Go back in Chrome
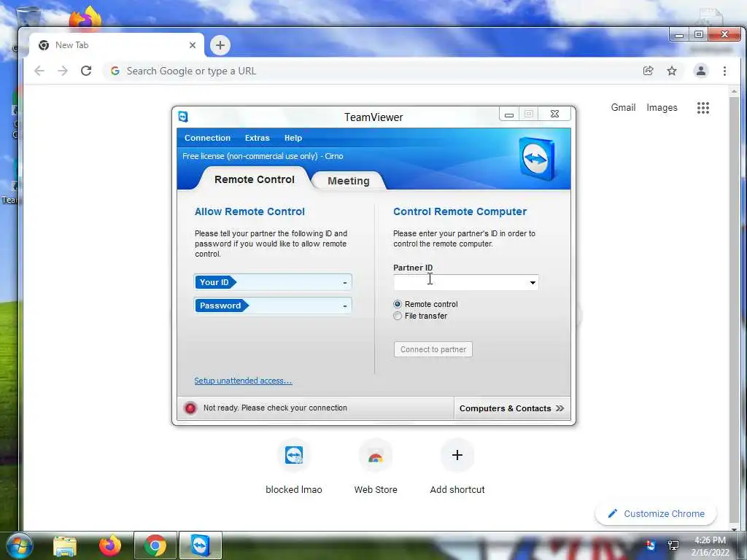The width and height of the screenshot is (747, 560). 39,71
